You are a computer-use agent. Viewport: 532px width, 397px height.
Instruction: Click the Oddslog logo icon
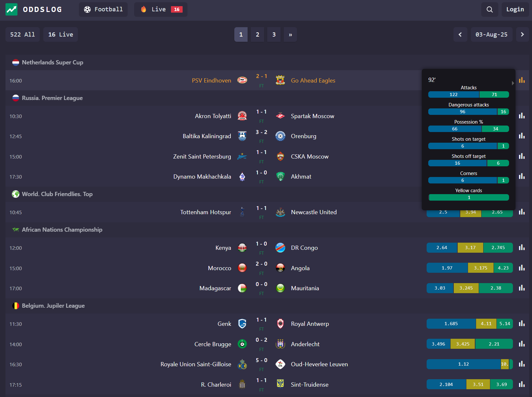[12, 9]
